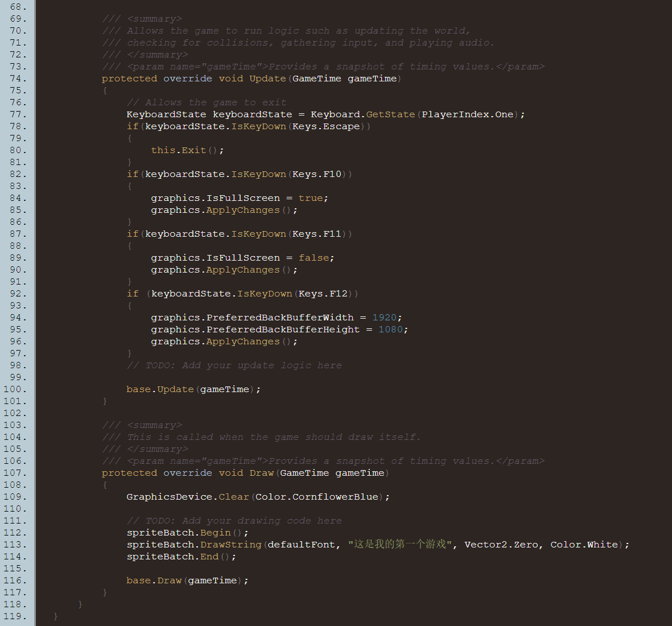672x626 pixels.
Task: Click 'ApplyChanges' call on line 85
Action: coord(243,210)
